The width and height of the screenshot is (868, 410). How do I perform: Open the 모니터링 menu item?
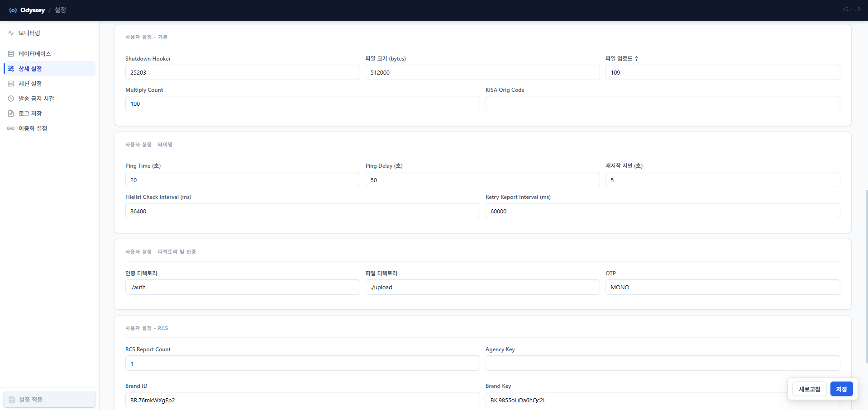coord(50,33)
